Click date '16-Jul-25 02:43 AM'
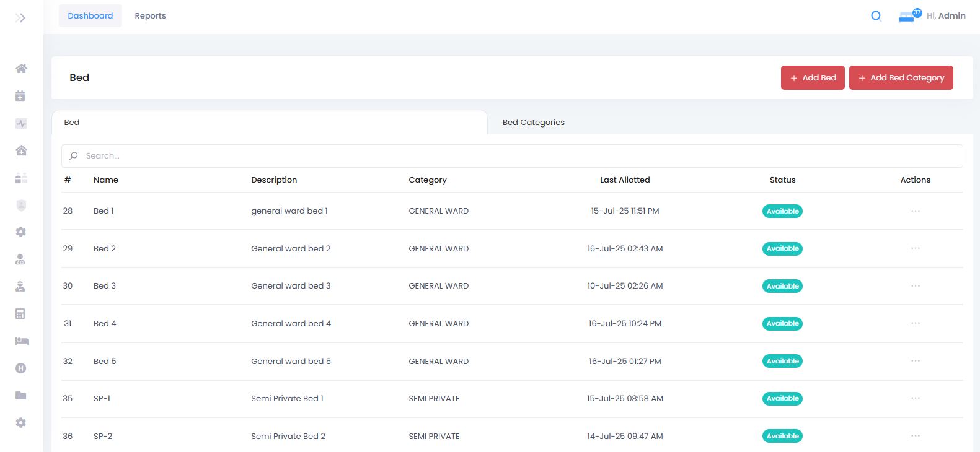 pos(625,249)
